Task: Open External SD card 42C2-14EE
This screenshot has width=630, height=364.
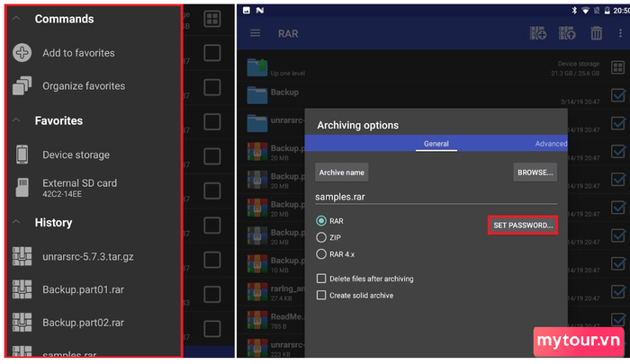Action: point(79,188)
